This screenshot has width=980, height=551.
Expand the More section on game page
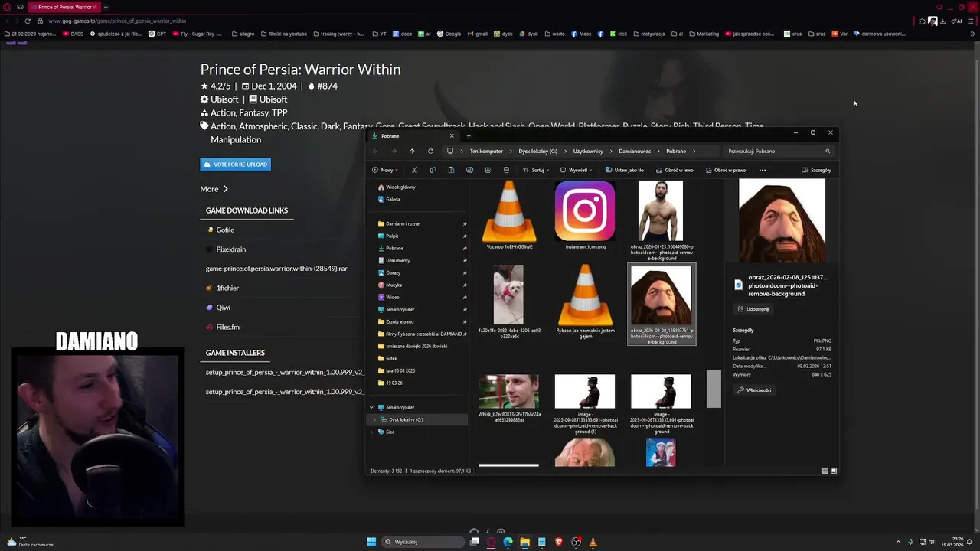click(x=214, y=189)
